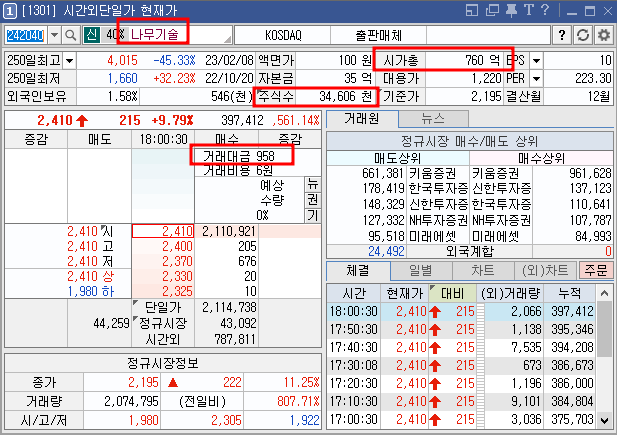Click the 대비 column header
Viewport: 617px width, 435px height.
(x=453, y=294)
